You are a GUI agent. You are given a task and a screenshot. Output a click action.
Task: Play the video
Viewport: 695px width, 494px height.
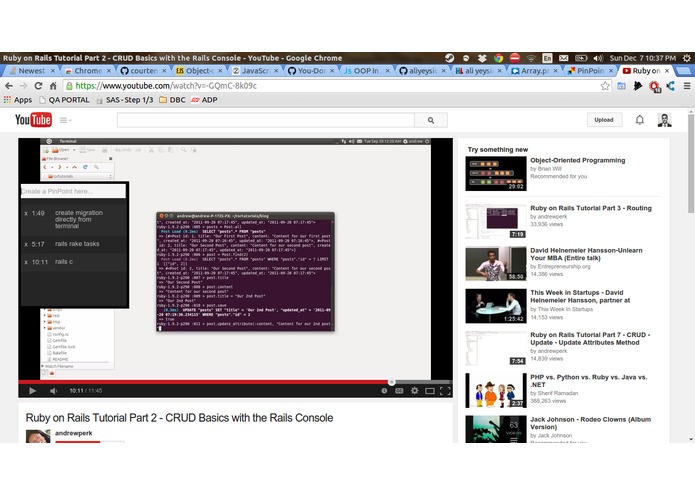(32, 391)
